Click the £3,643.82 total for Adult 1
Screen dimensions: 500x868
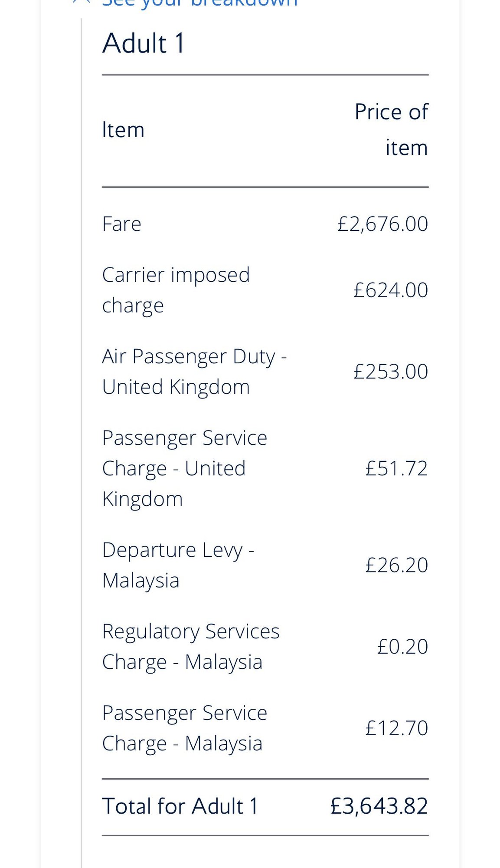click(379, 806)
